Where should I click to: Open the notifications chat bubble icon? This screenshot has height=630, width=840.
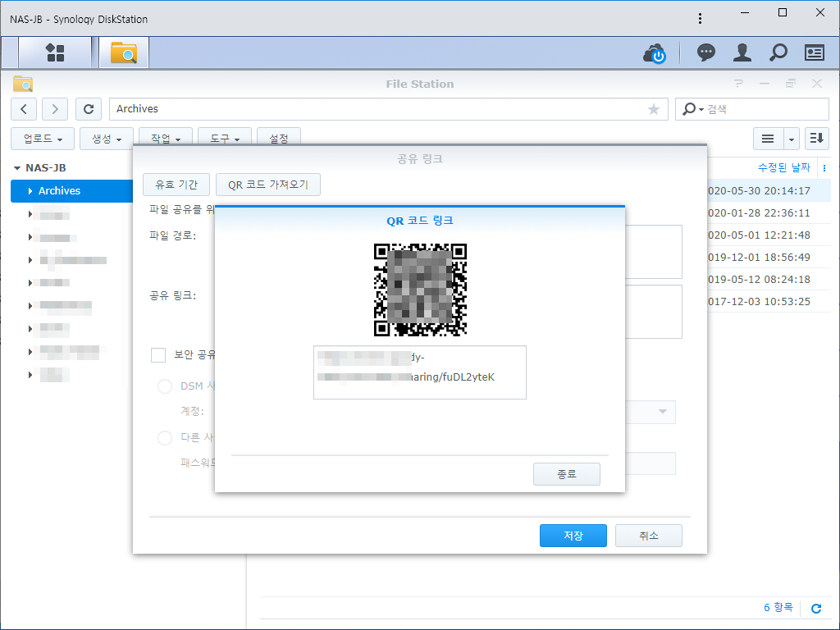pos(706,52)
